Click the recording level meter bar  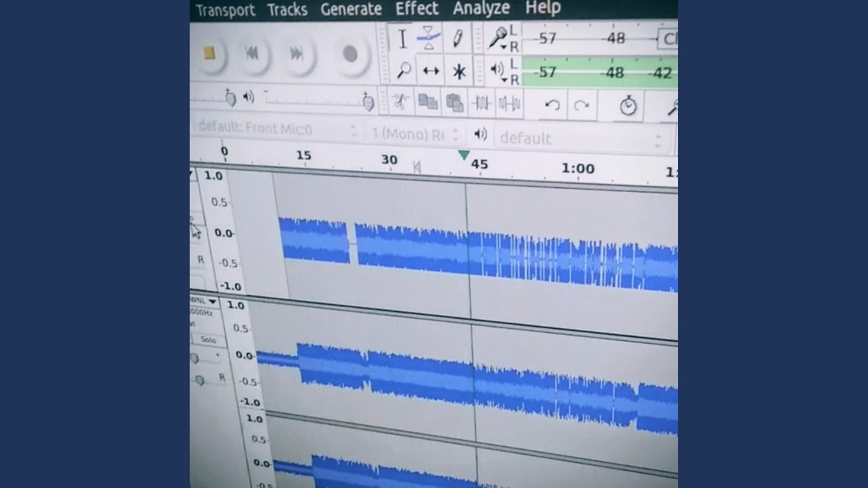click(599, 39)
